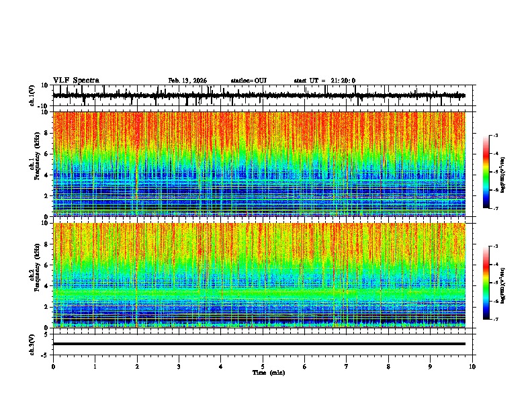532x411 pixels.
Task: Click the 6 kHz tick label of ch.1 spectrogram
Action: (x=46, y=154)
